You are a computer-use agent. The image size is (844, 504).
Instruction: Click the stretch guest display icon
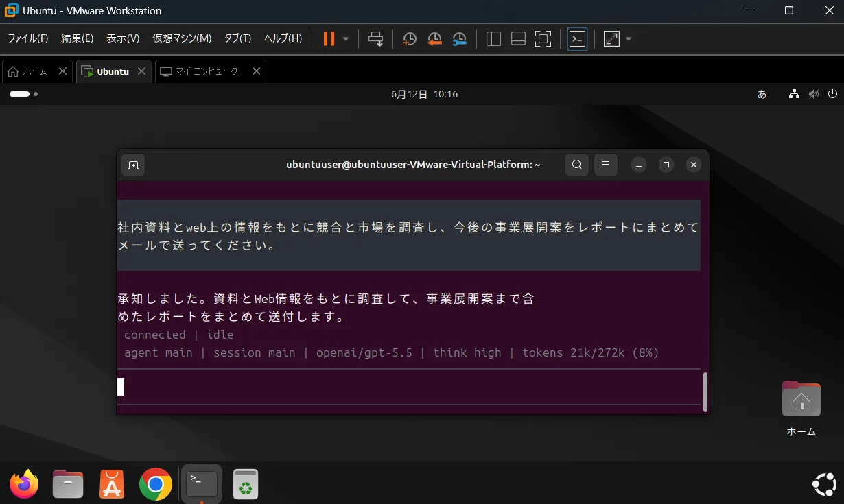(x=611, y=39)
